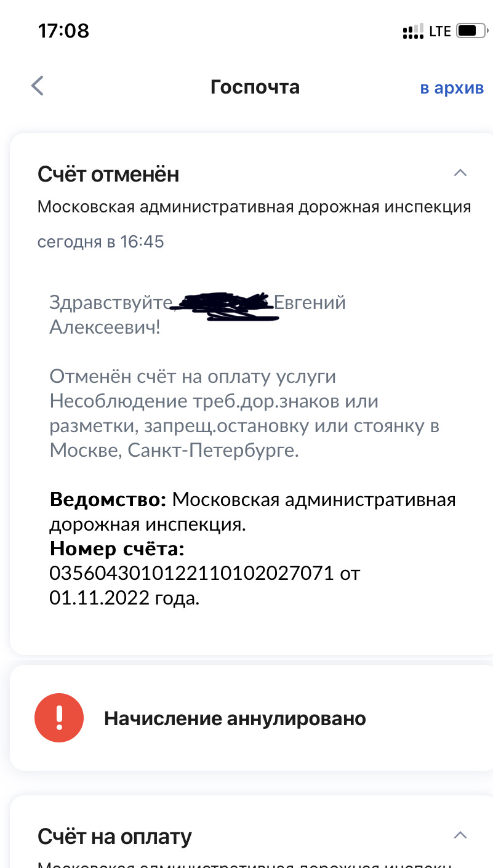Collapse the 'Счёт отменён' card chevron

pos(460,173)
